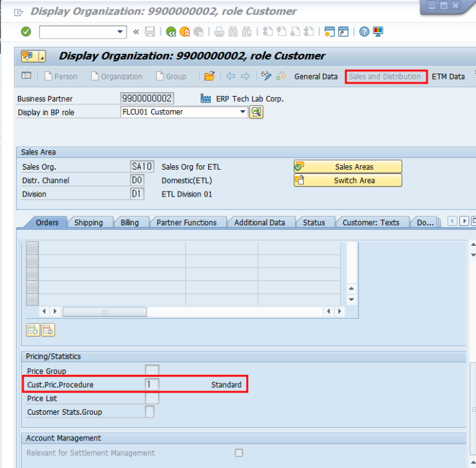Viewport: 476px width, 468px height.
Task: Click the grey Cancel icon
Action: 198,31
